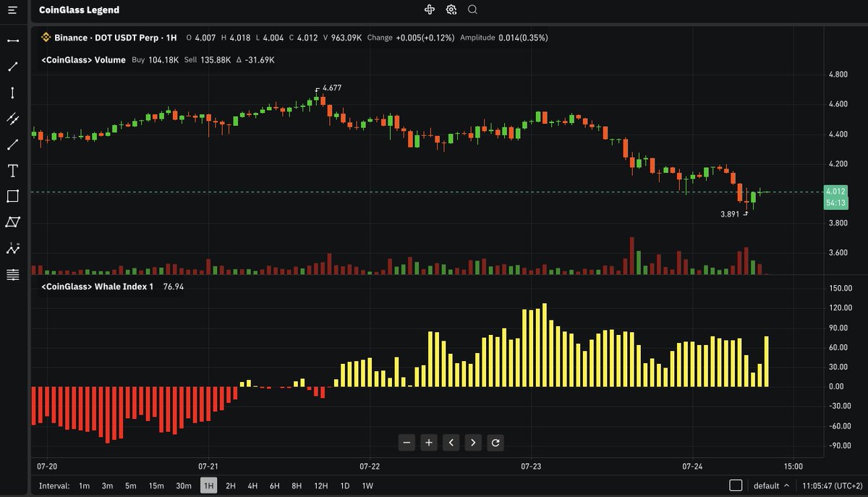Image resolution: width=868 pixels, height=497 pixels.
Task: Switch interval to 3m
Action: pyautogui.click(x=107, y=486)
